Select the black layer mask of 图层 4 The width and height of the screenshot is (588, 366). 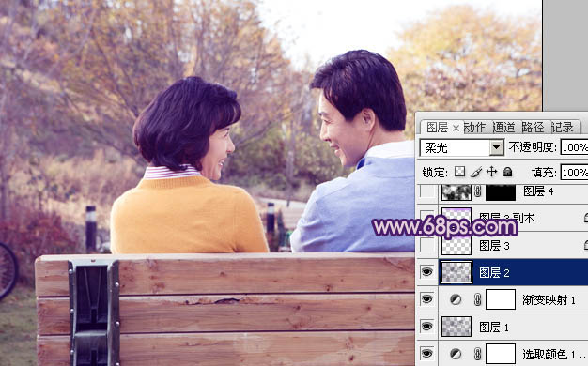[x=501, y=192]
